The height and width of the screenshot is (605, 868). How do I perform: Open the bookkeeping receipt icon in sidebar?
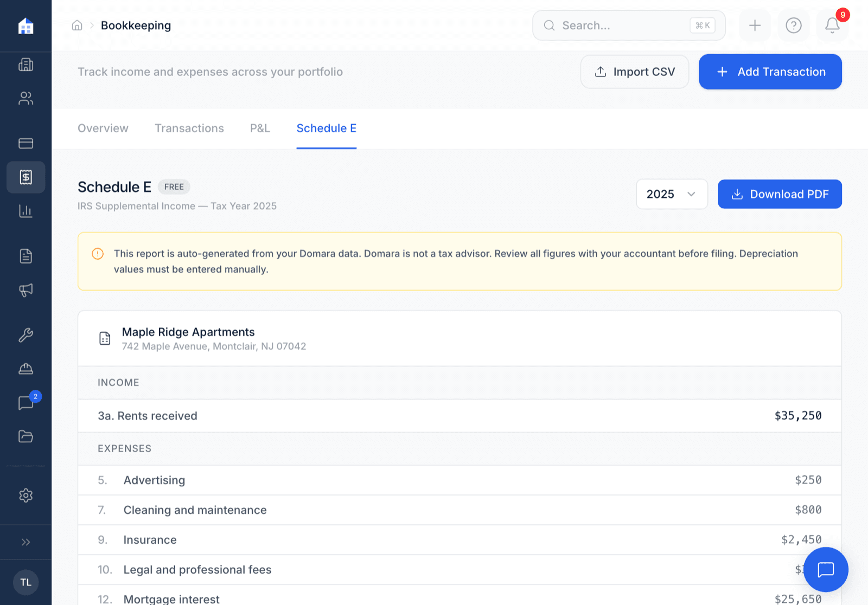click(x=25, y=177)
